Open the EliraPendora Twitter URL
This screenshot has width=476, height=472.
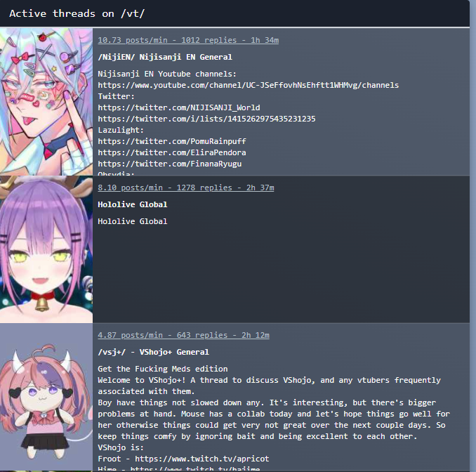[172, 153]
